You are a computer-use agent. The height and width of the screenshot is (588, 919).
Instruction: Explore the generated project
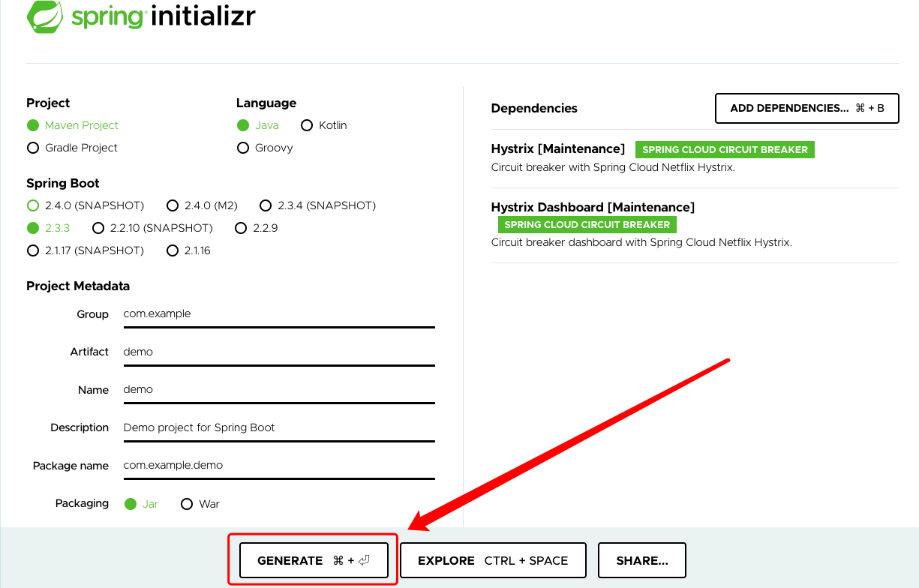pos(493,560)
